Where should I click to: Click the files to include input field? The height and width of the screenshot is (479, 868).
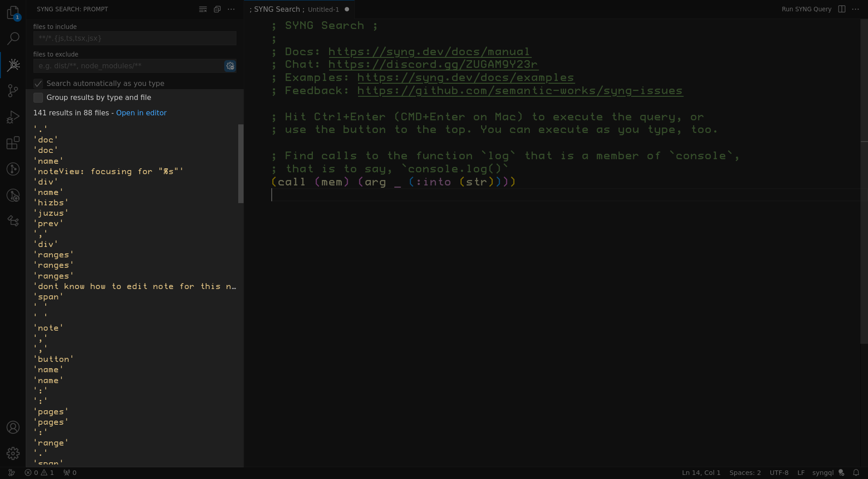(x=135, y=38)
